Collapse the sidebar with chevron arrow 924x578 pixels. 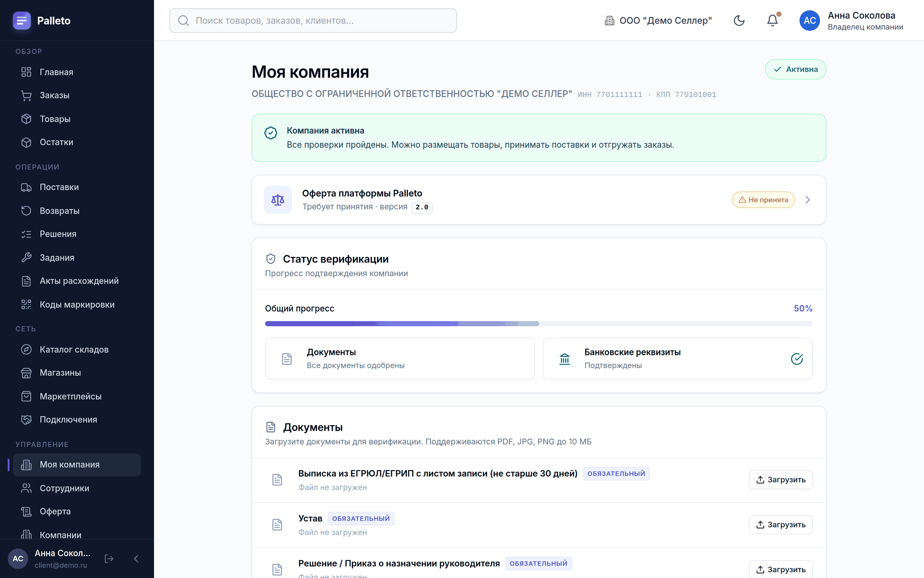pos(136,559)
